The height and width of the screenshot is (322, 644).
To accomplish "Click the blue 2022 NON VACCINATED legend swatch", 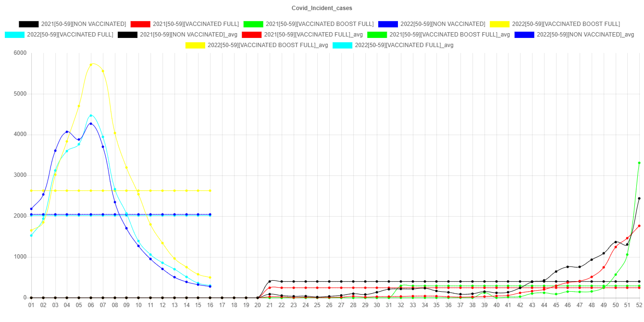I will [x=388, y=24].
